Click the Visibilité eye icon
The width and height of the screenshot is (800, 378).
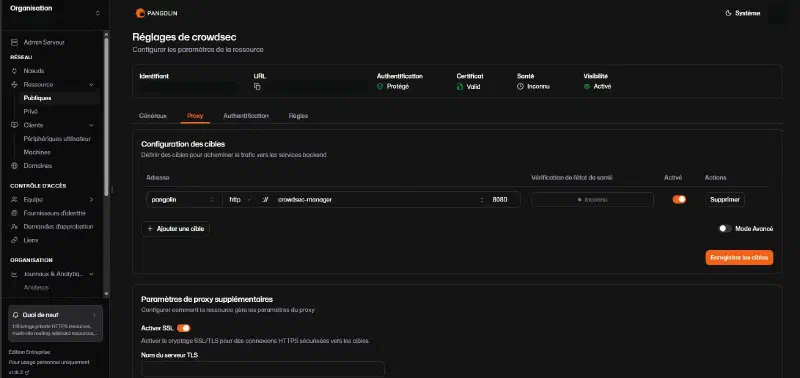tap(587, 87)
